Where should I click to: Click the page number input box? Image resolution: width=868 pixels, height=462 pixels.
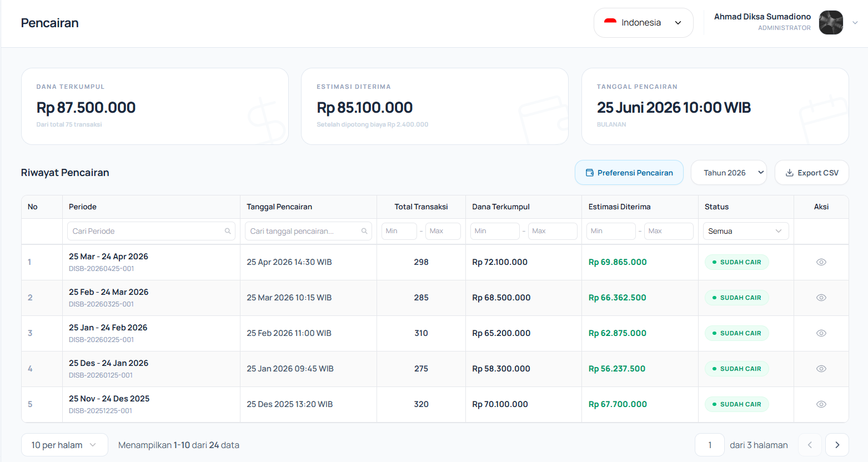710,445
